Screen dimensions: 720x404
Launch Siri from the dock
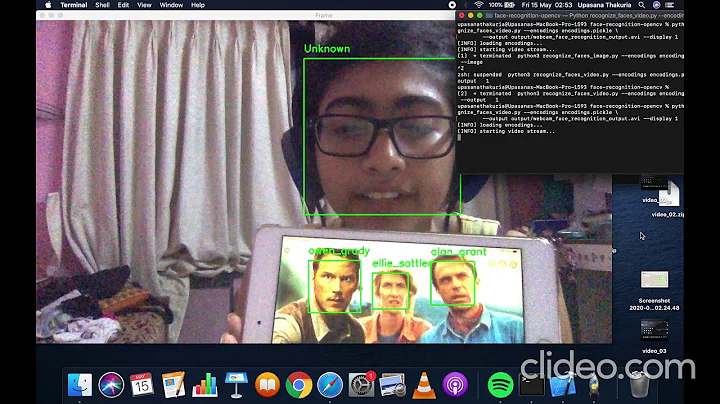click(111, 385)
